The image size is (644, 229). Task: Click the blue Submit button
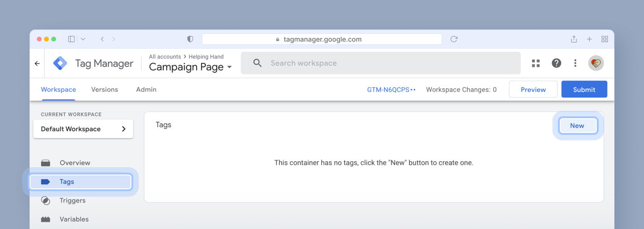click(584, 90)
